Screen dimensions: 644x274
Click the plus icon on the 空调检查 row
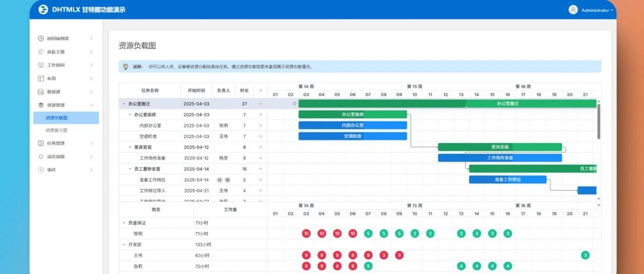click(x=261, y=136)
